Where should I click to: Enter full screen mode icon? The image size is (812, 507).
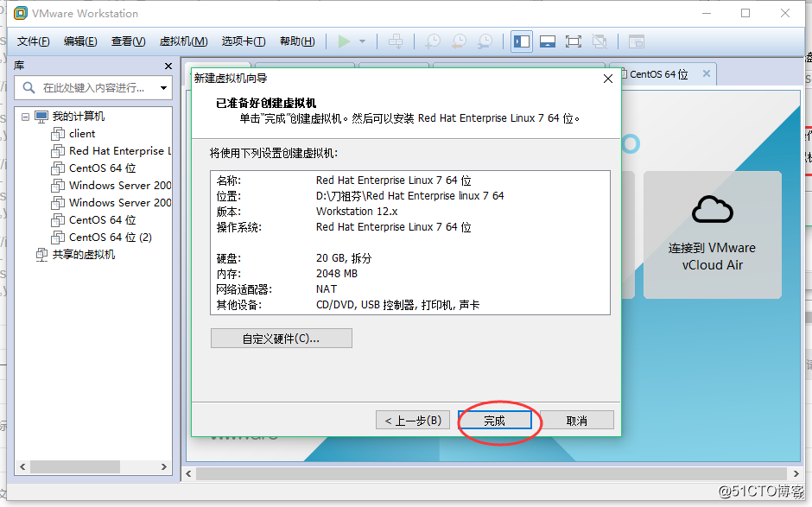574,41
